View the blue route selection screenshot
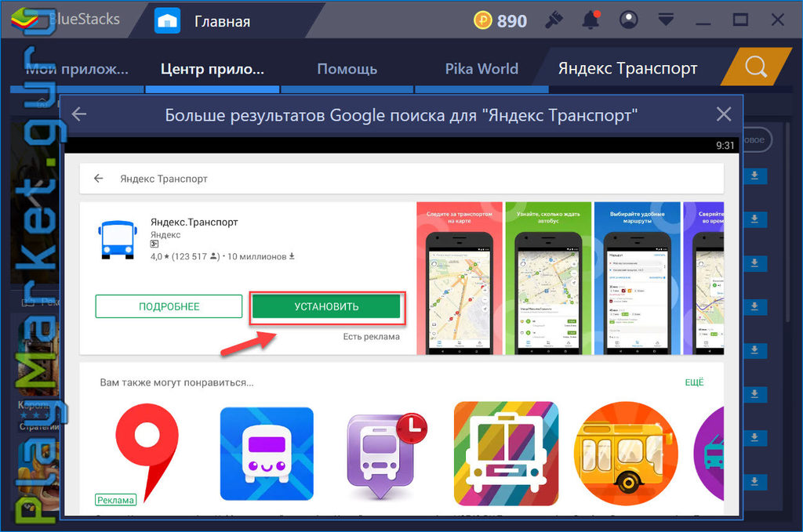The width and height of the screenshot is (803, 532). coord(637,278)
